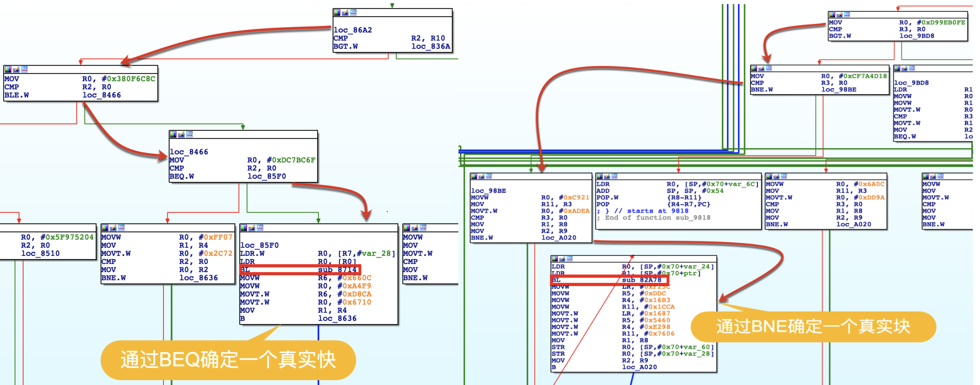The height and width of the screenshot is (385, 980).
Task: Click the loc_98BE target in the BNE.W line
Action: click(838, 90)
